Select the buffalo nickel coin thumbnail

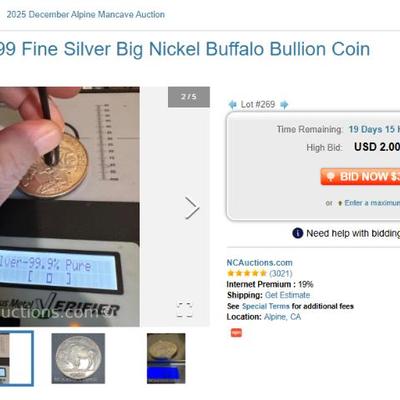click(x=78, y=358)
